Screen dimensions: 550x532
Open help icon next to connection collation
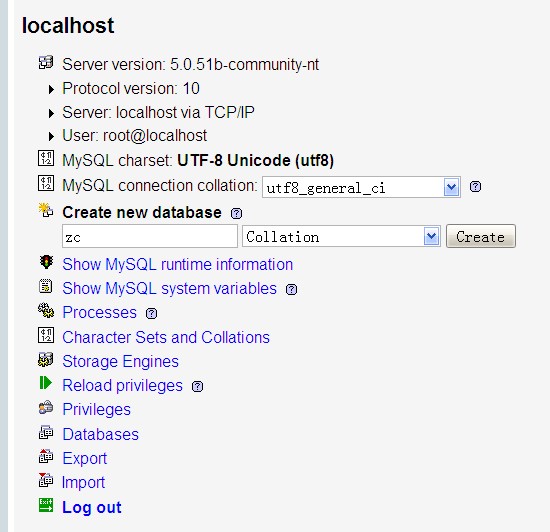tap(475, 187)
